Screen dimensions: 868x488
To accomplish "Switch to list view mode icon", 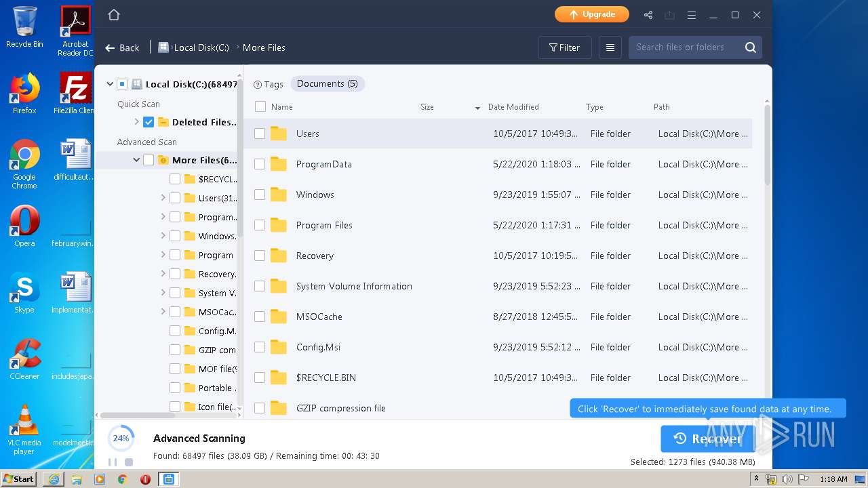I will click(x=610, y=47).
